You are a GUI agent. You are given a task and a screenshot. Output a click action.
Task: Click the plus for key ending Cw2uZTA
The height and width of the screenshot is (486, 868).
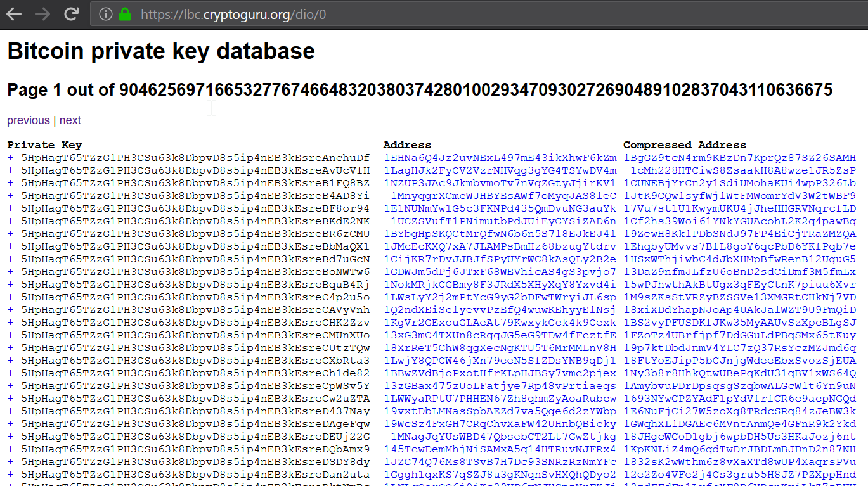pos(10,399)
